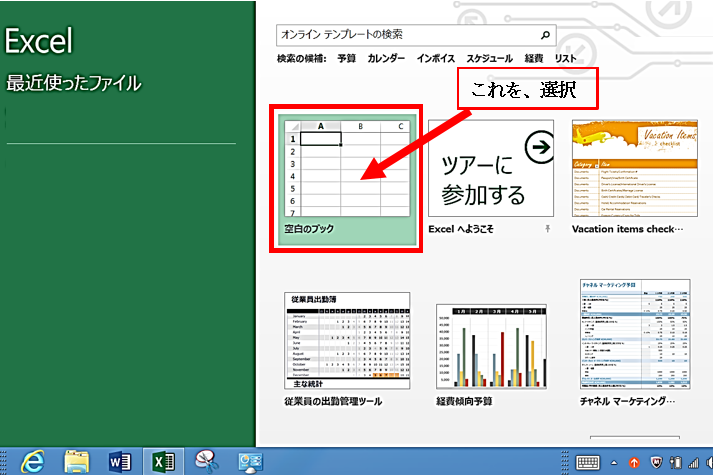Search suggested term 経費

tap(534, 59)
